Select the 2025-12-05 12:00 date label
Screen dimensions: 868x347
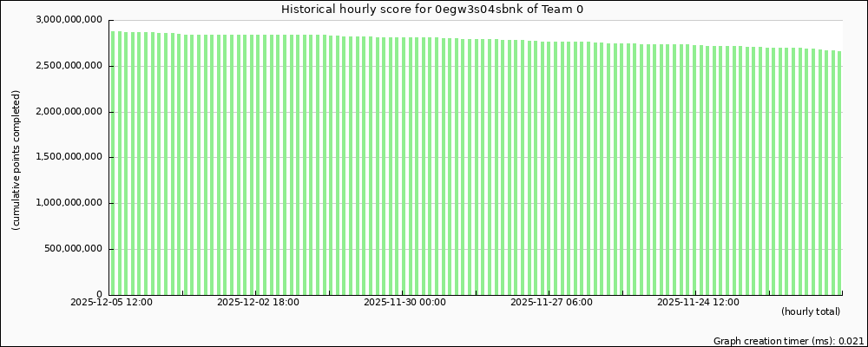click(111, 303)
